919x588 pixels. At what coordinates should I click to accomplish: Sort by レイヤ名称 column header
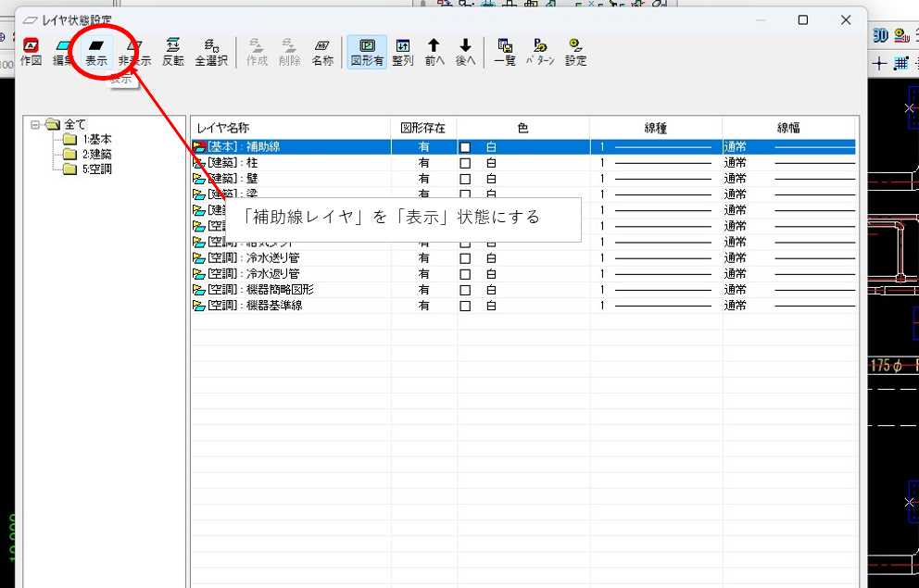pyautogui.click(x=291, y=129)
